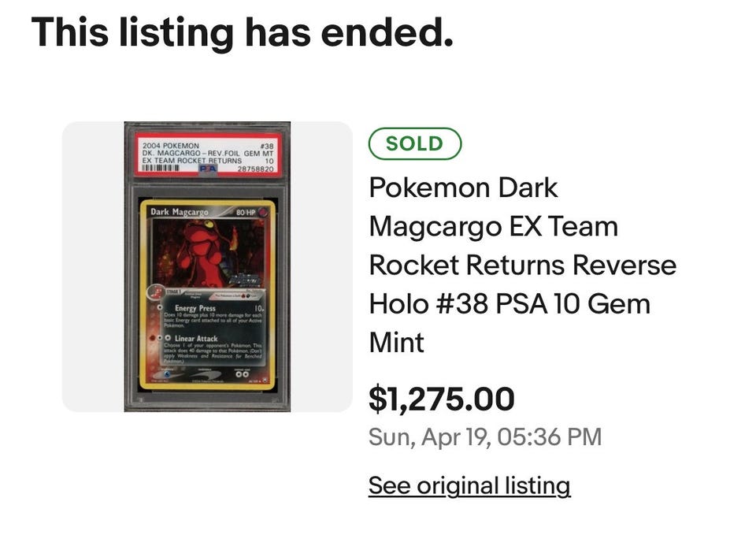
Task: Click the green SOLD badge
Action: pyautogui.click(x=414, y=143)
